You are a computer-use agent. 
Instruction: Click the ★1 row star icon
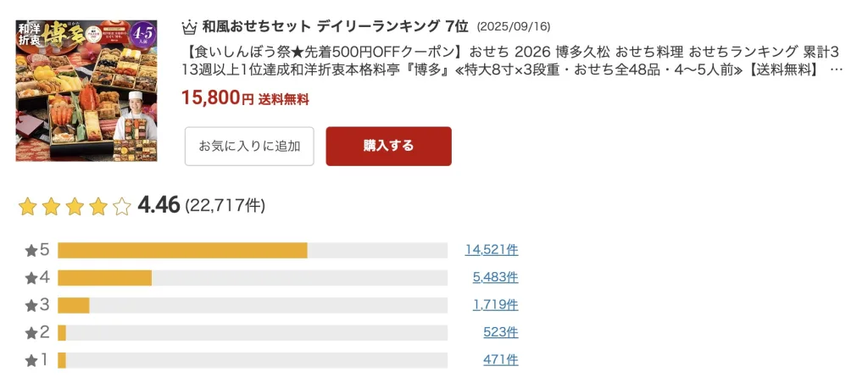pyautogui.click(x=31, y=360)
